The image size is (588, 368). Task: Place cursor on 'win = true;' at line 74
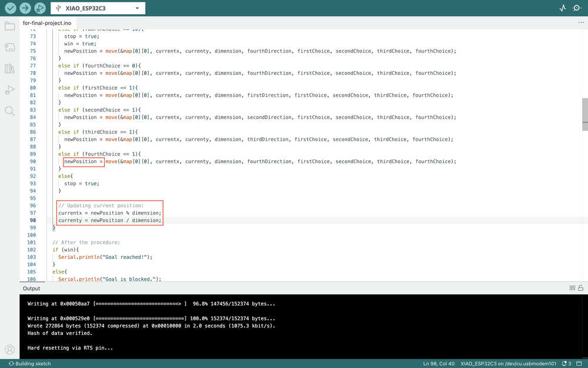tap(80, 44)
